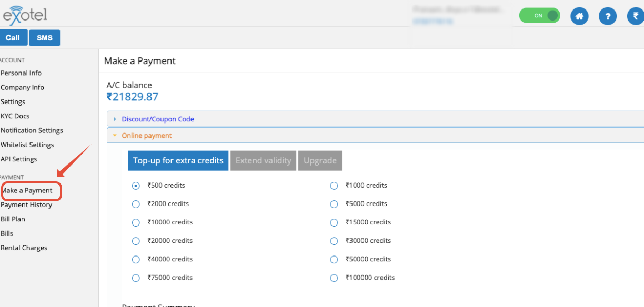Open Make a Payment sidebar link
Screen dimensions: 644x307
27,190
